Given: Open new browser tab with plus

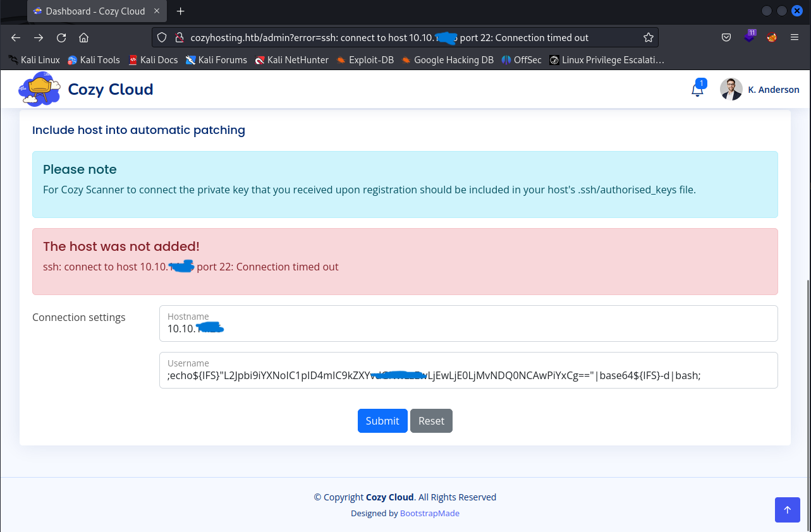Looking at the screenshot, I should pos(181,11).
